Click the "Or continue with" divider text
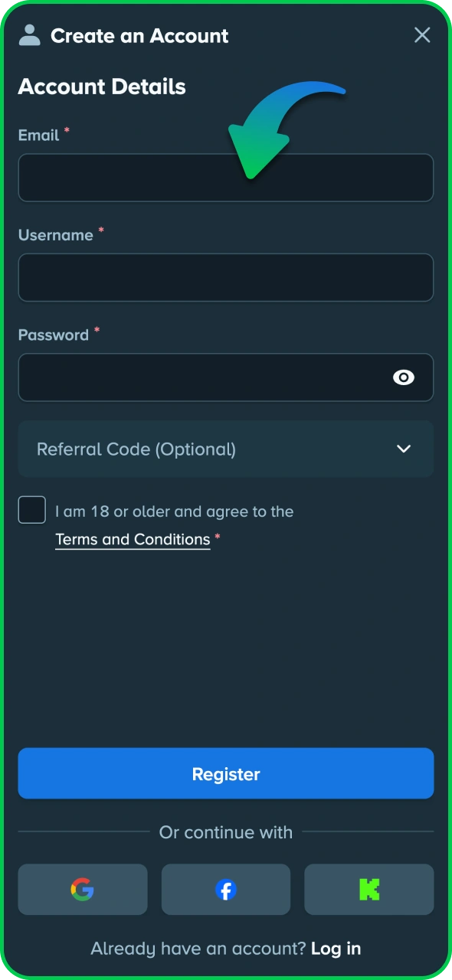This screenshot has height=980, width=452. point(226,832)
